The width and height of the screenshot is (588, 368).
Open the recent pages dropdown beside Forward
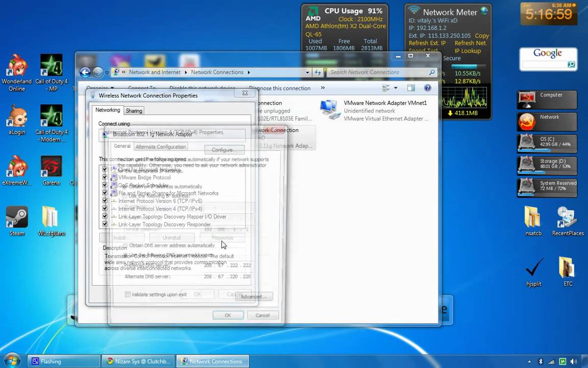pos(107,72)
